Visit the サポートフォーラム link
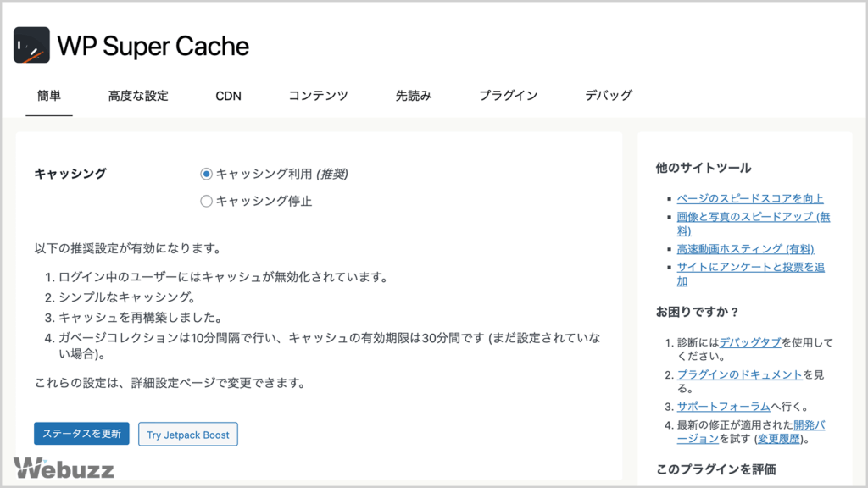The image size is (868, 488). 723,406
